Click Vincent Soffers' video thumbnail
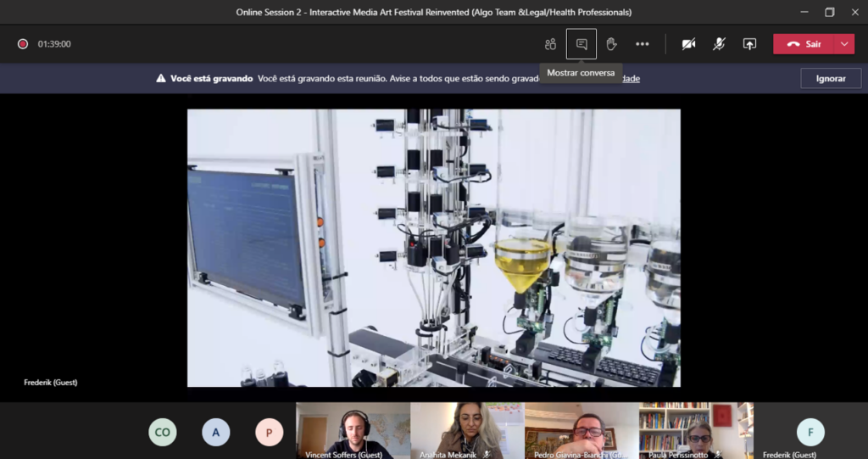This screenshot has width=868, height=459. (x=353, y=429)
